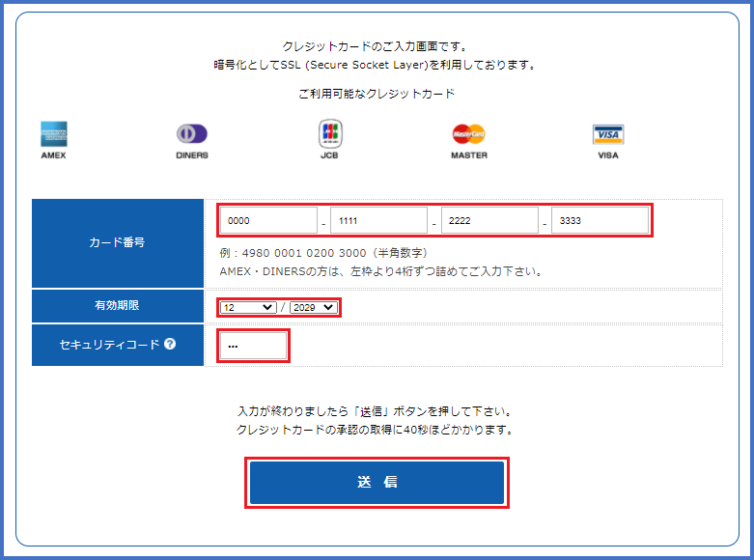Click the MasterCard logo
Screen dimensions: 754x560
point(468,134)
